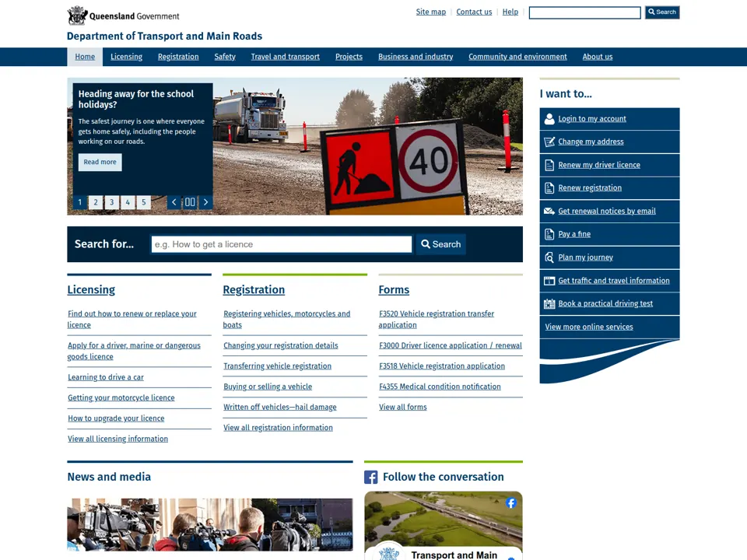Open F3520 Vehicle registration transfer application form
This screenshot has width=747, height=560.
437,320
